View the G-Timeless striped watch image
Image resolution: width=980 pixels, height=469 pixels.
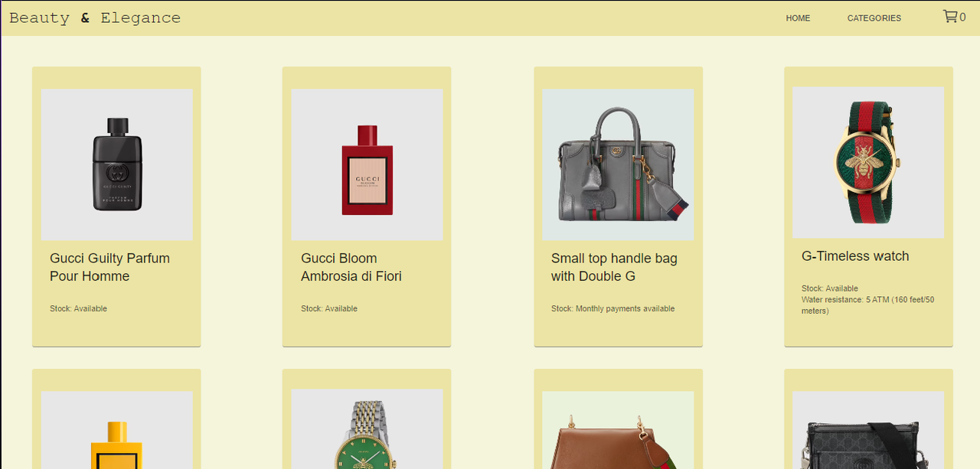pos(868,162)
